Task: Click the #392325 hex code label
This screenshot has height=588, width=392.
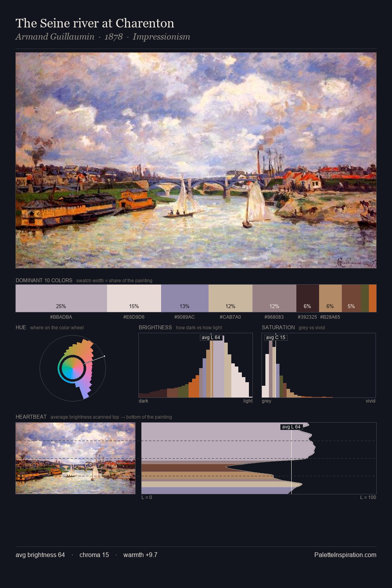Action: pos(307,317)
